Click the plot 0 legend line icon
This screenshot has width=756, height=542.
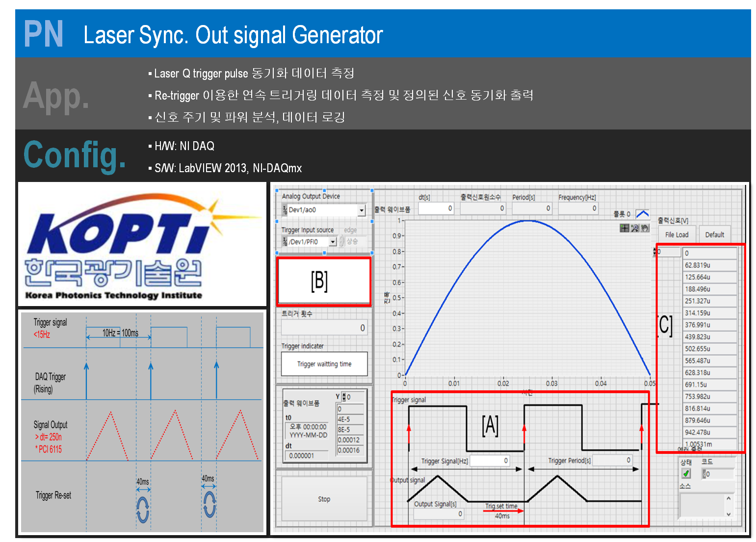coord(642,214)
